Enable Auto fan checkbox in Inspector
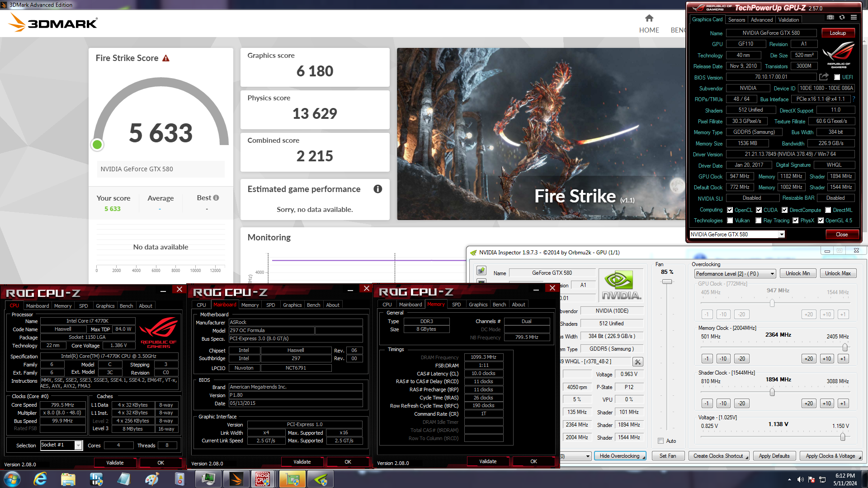The width and height of the screenshot is (868, 488). tap(661, 441)
